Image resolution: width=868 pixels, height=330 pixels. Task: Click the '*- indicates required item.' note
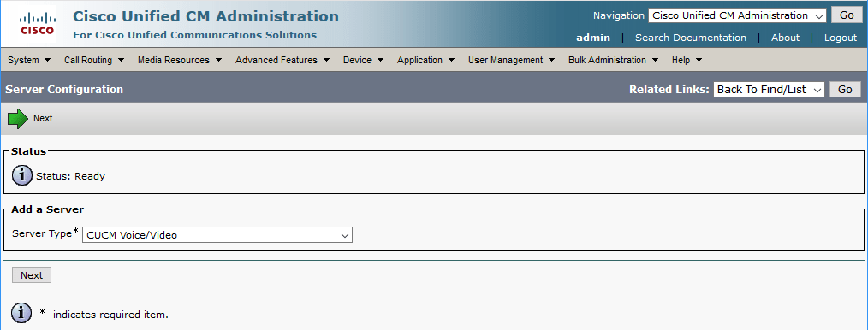[104, 314]
